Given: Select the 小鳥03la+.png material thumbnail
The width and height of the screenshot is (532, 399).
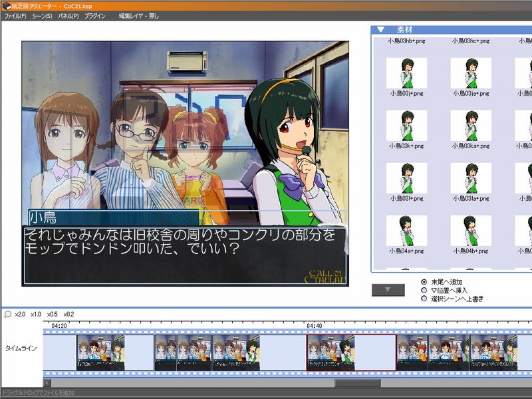Looking at the screenshot, I should click(x=471, y=178).
